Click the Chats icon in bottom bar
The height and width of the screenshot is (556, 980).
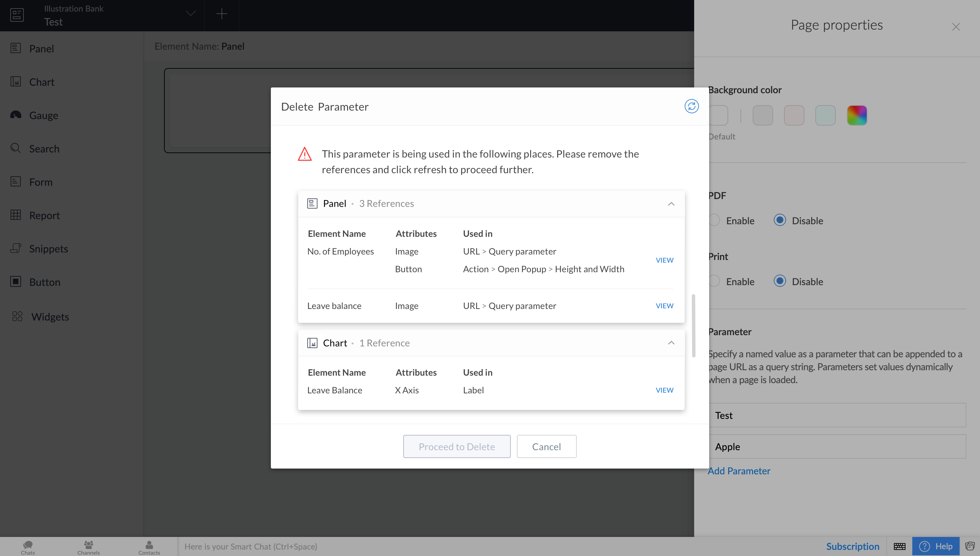click(x=28, y=545)
